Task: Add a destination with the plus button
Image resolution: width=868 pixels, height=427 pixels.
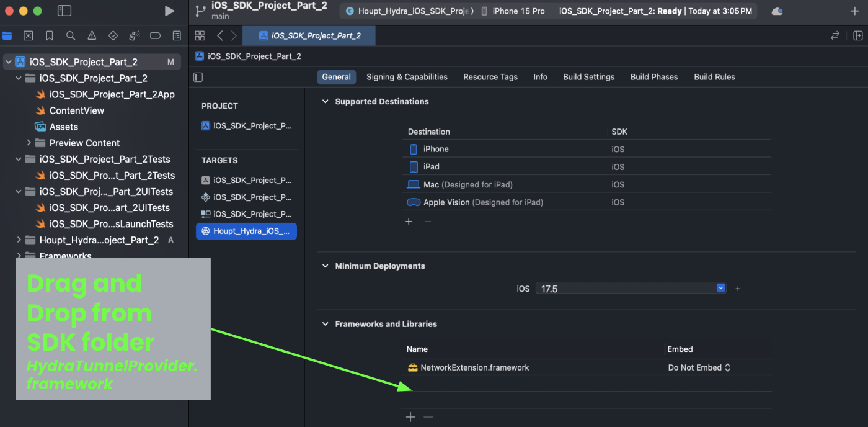Action: [409, 222]
